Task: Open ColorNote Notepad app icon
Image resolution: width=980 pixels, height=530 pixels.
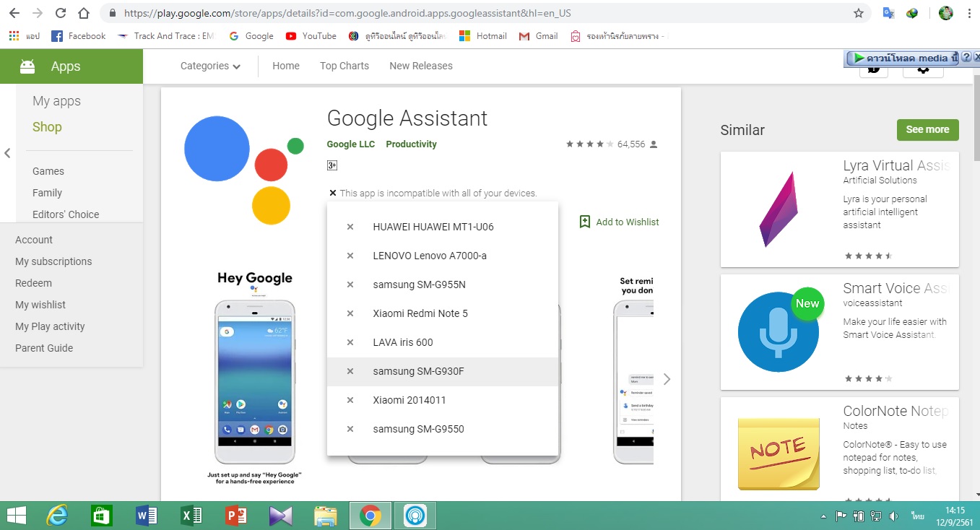Action: point(779,453)
